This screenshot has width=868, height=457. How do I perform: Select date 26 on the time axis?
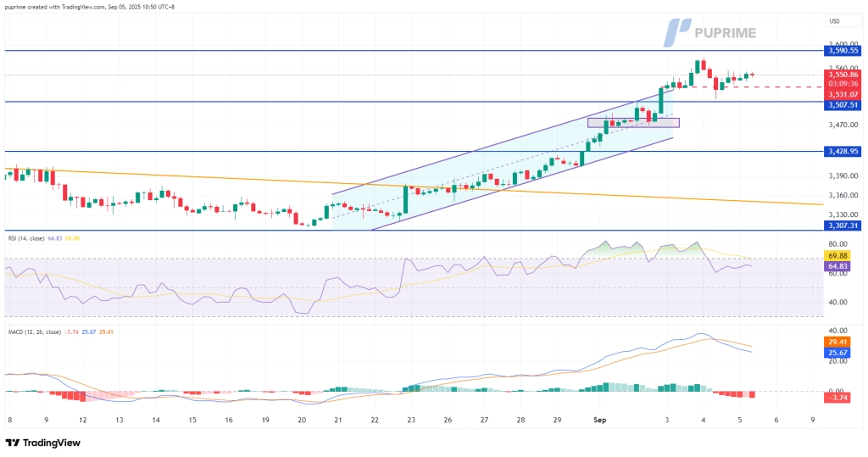pyautogui.click(x=448, y=421)
